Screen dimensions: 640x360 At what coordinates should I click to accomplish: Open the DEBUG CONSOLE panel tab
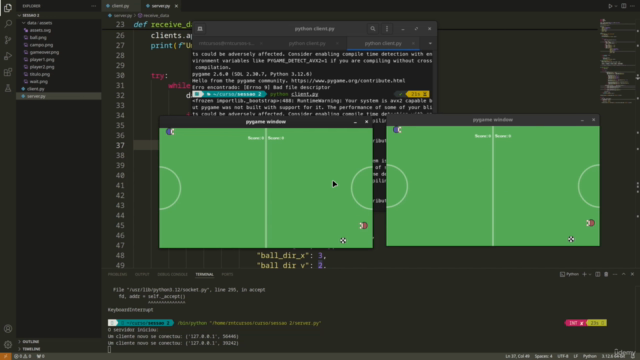click(x=172, y=274)
